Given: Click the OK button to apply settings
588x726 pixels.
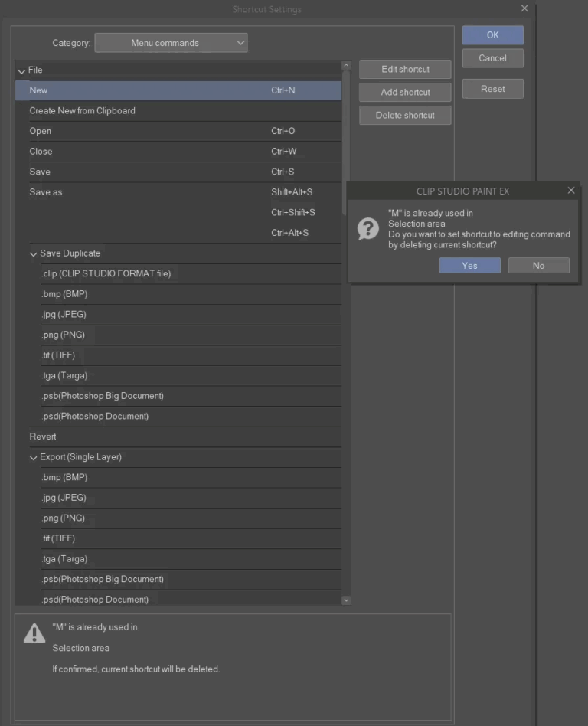Looking at the screenshot, I should (492, 34).
